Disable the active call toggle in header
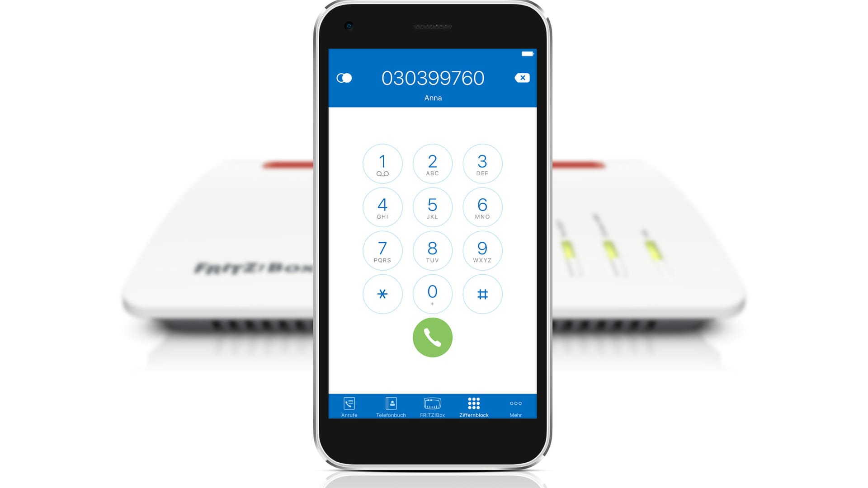 point(345,78)
